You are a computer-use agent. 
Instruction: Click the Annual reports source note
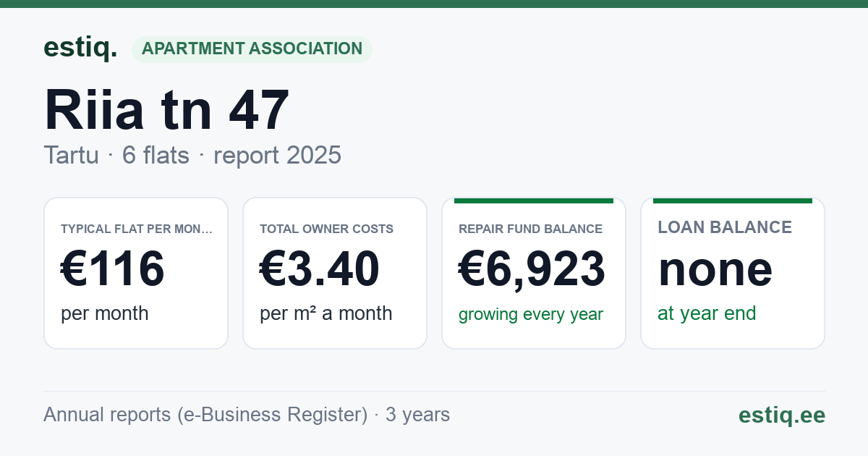pyautogui.click(x=247, y=415)
